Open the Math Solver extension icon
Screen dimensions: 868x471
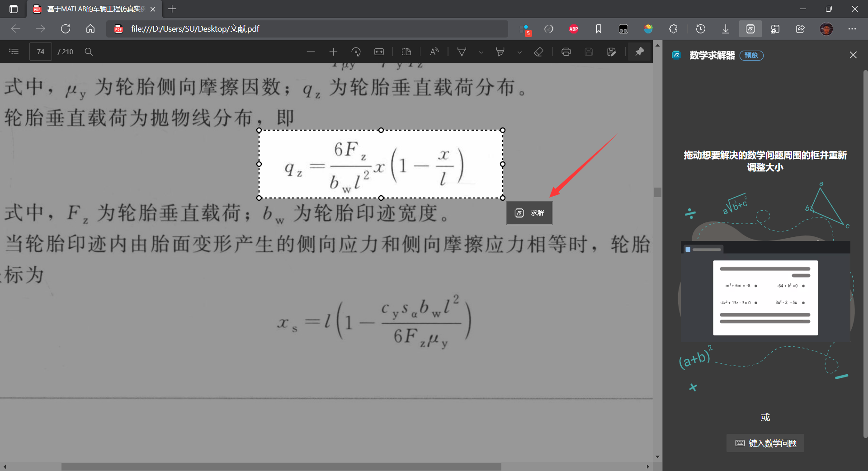point(750,28)
